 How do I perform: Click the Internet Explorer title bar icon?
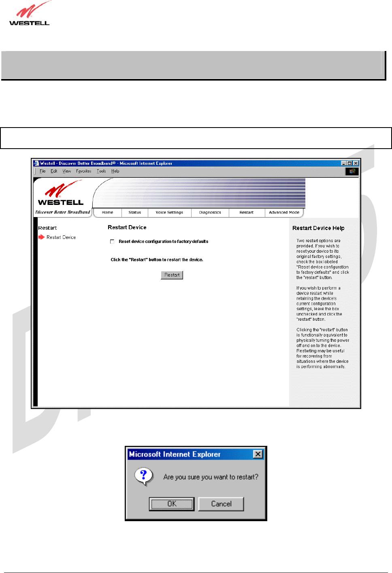tap(36, 163)
